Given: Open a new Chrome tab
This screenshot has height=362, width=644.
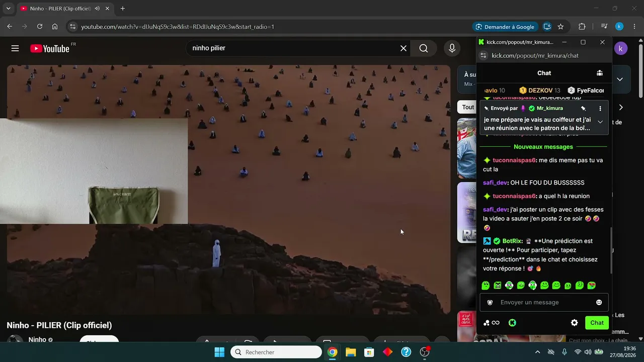Looking at the screenshot, I should (x=122, y=9).
